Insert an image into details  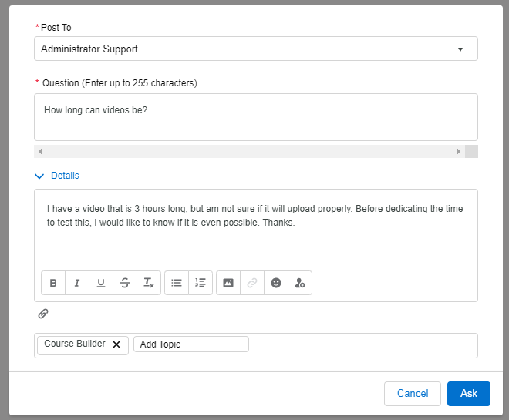pyautogui.click(x=228, y=283)
